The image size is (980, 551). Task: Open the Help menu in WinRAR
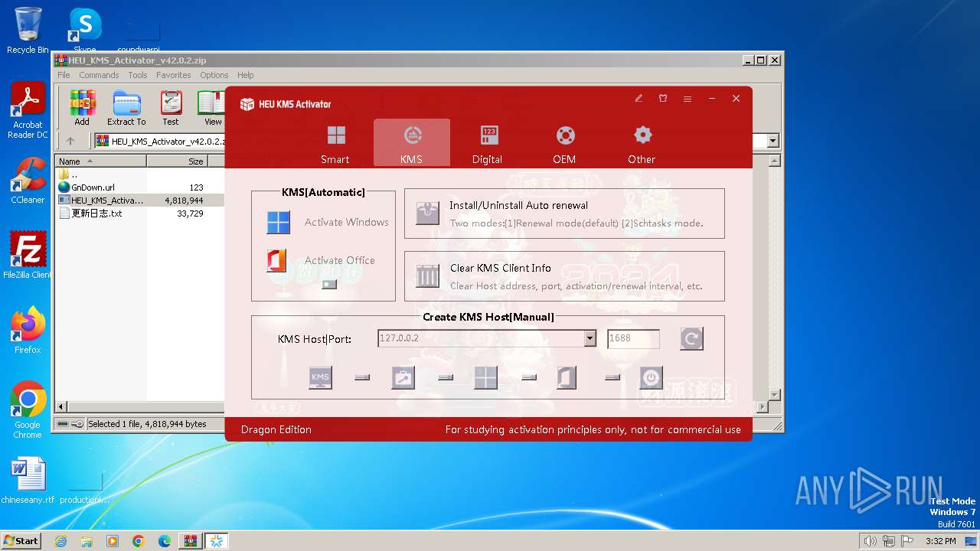[246, 75]
